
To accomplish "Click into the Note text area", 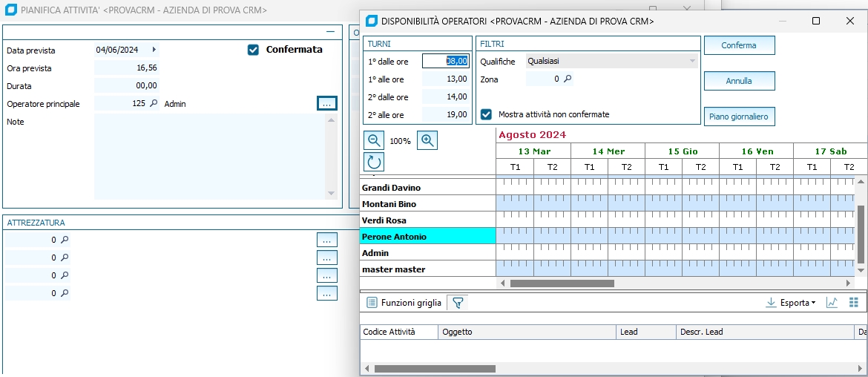I will pos(211,157).
